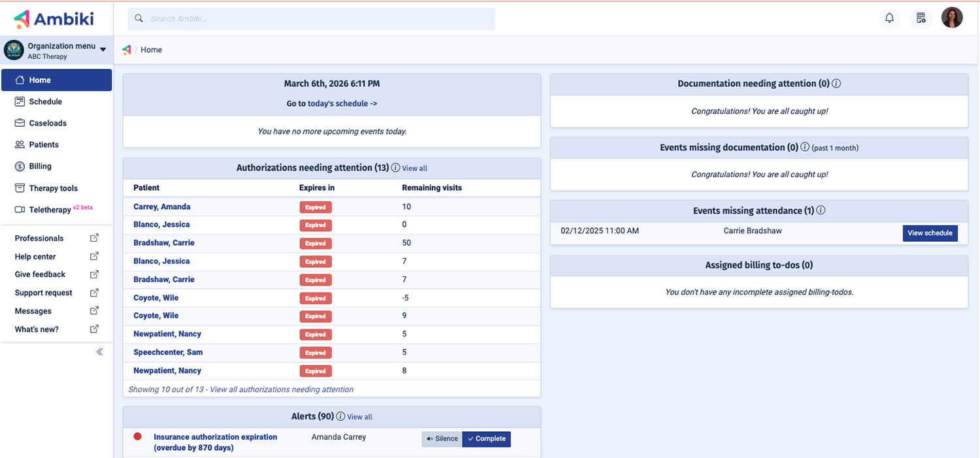Click info icon beside Events missing attendance

tap(821, 210)
